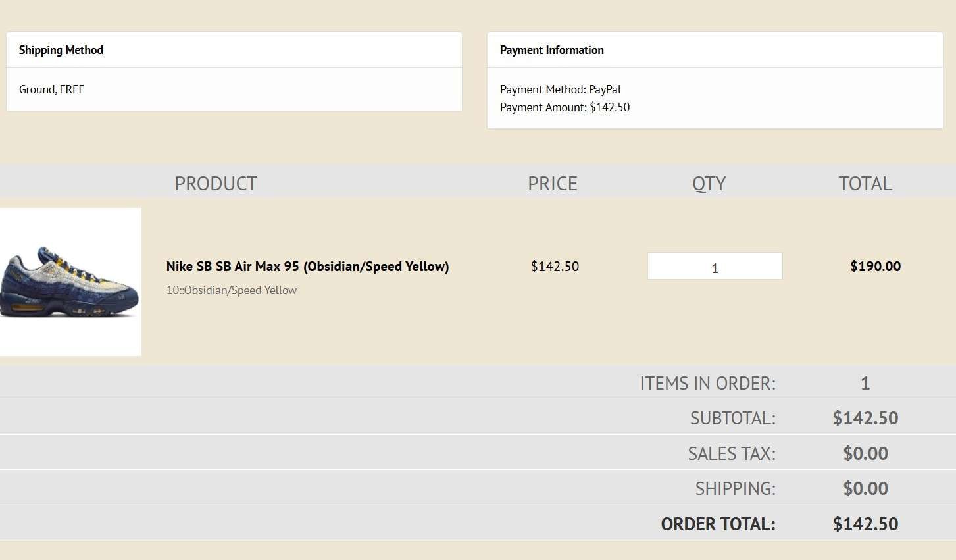Click the 10::Obsidian/Speed Yellow variant text

231,290
